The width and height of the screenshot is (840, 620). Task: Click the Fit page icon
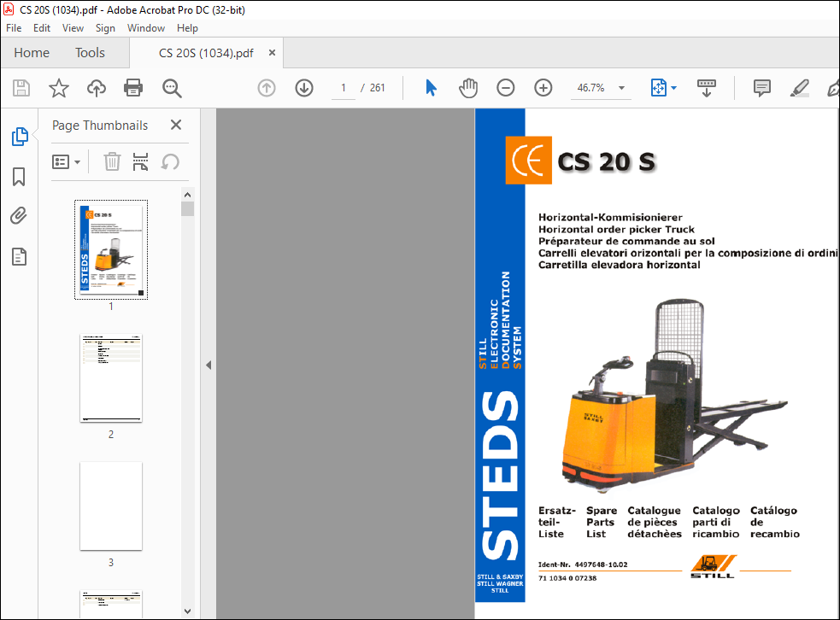click(x=658, y=88)
